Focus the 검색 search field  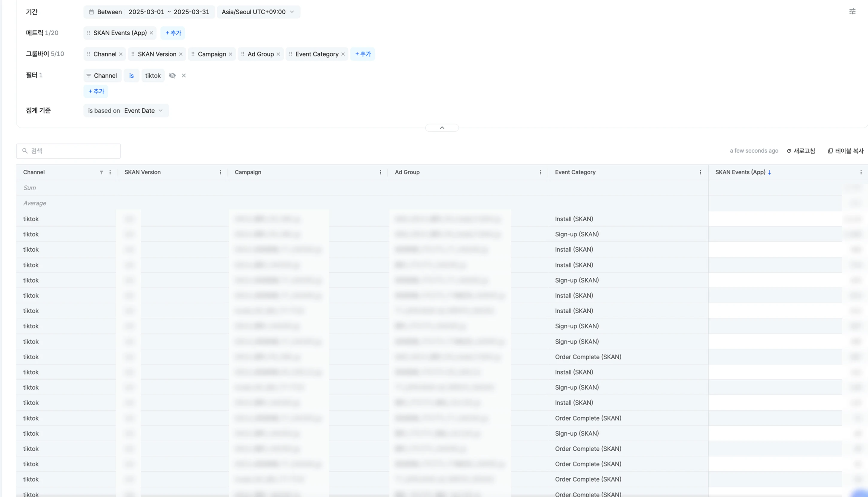click(x=68, y=151)
